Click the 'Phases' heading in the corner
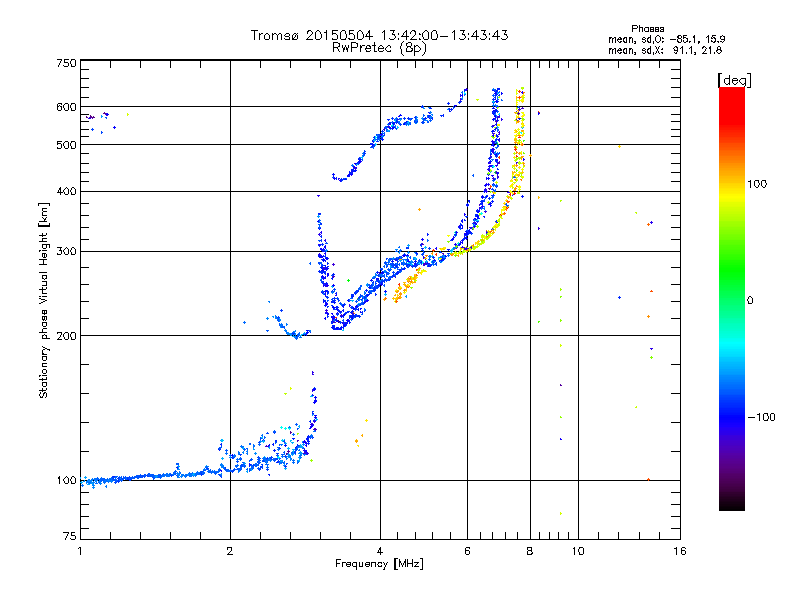The height and width of the screenshot is (600, 800). [x=647, y=29]
